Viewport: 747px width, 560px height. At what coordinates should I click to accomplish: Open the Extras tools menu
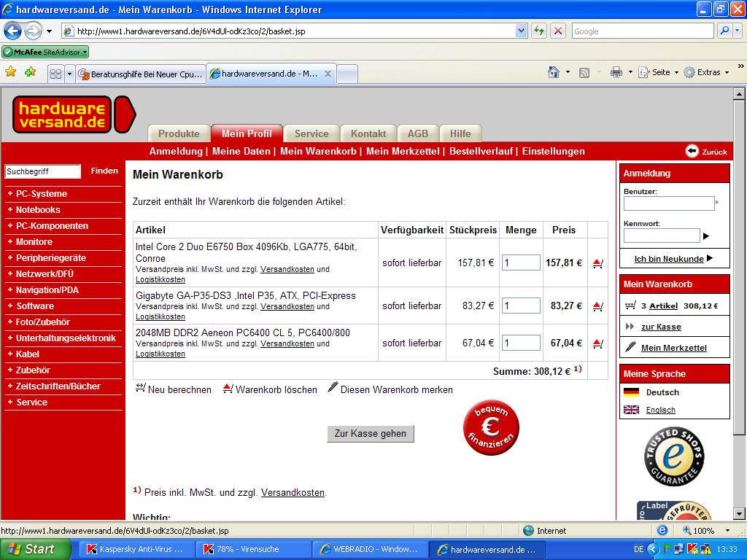point(706,72)
